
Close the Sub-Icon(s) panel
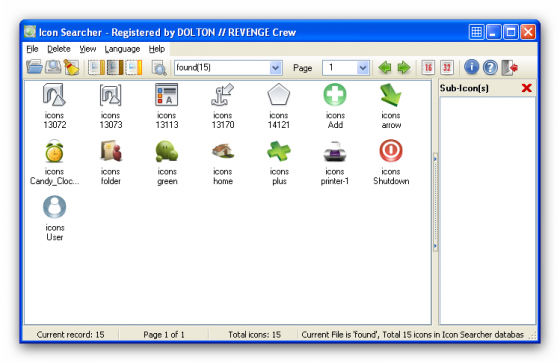coord(526,88)
